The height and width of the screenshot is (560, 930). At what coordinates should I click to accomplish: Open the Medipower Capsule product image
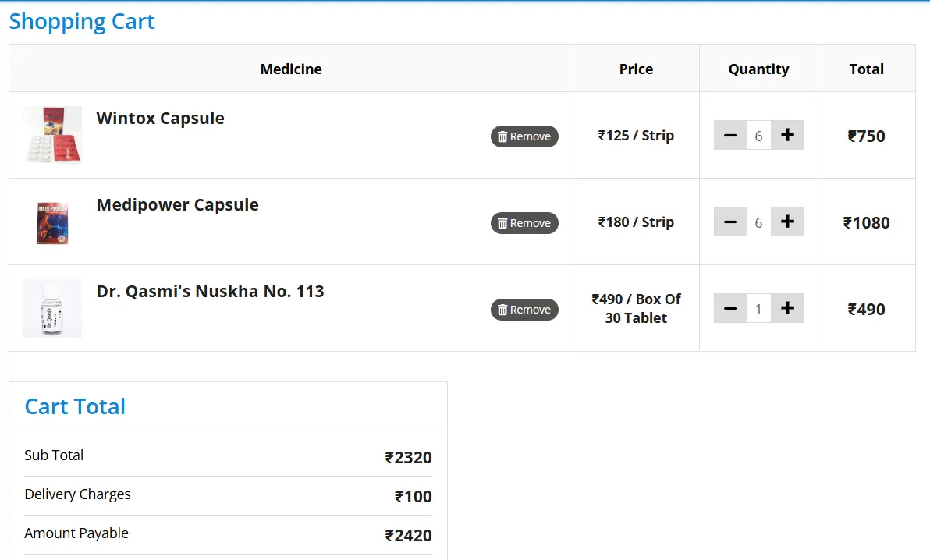pos(52,222)
